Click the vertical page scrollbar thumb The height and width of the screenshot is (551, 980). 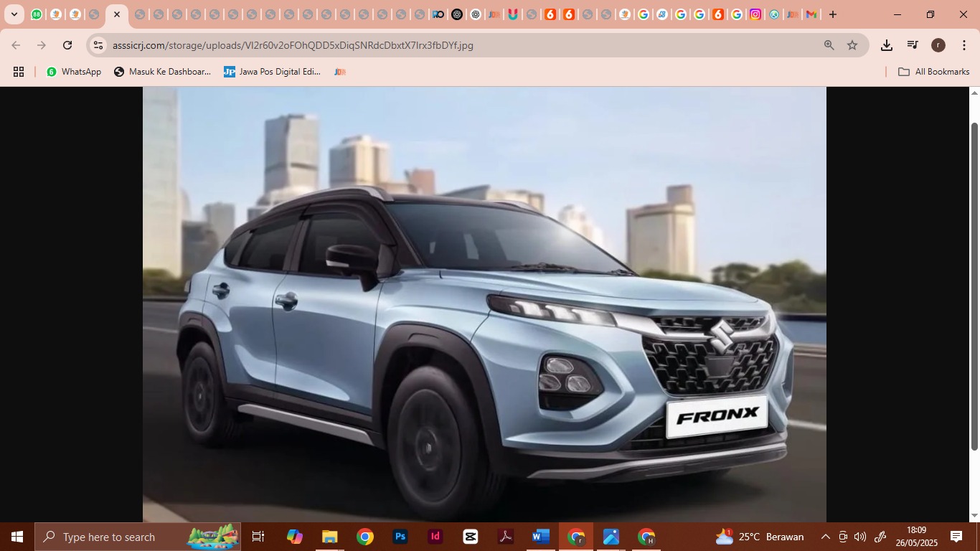click(974, 286)
